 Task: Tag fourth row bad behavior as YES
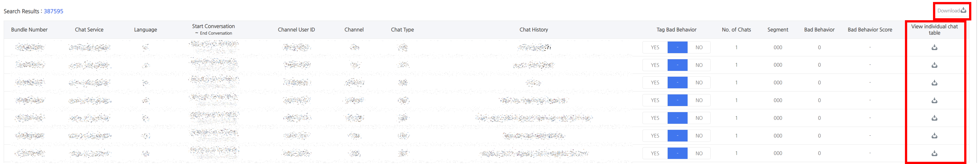click(655, 101)
